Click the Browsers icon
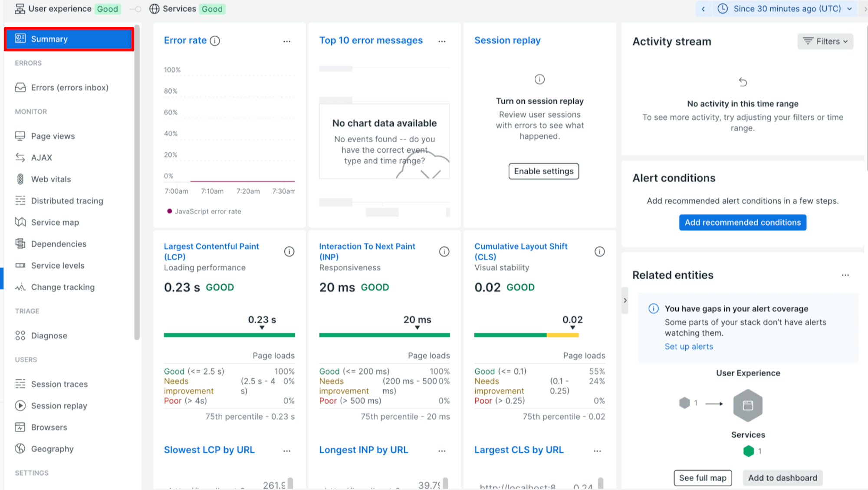 (x=20, y=428)
